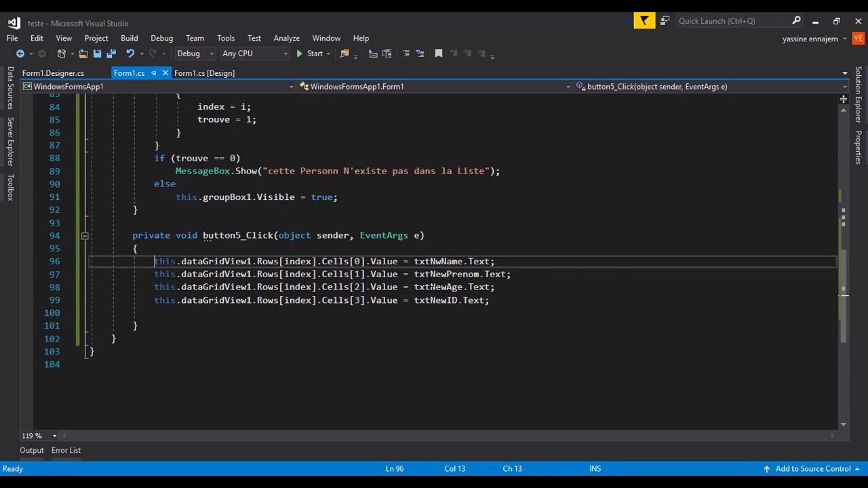The height and width of the screenshot is (488, 868).
Task: Open the Tools menu
Action: (226, 38)
